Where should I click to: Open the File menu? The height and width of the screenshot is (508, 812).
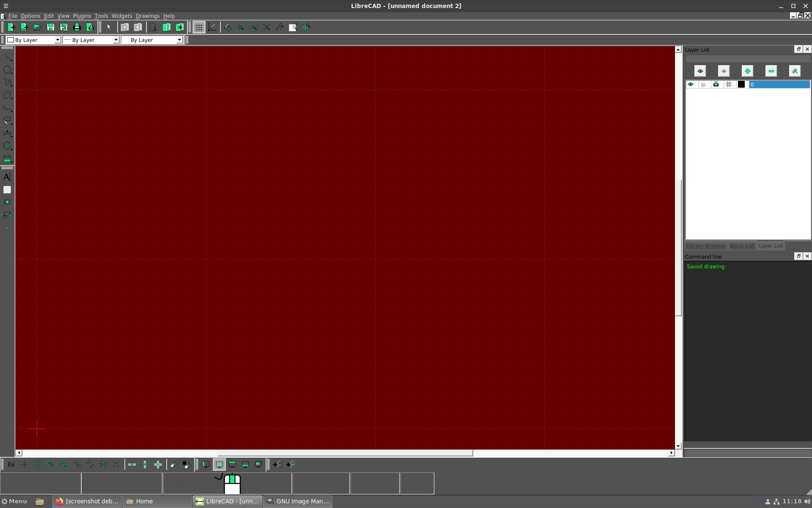[x=12, y=16]
